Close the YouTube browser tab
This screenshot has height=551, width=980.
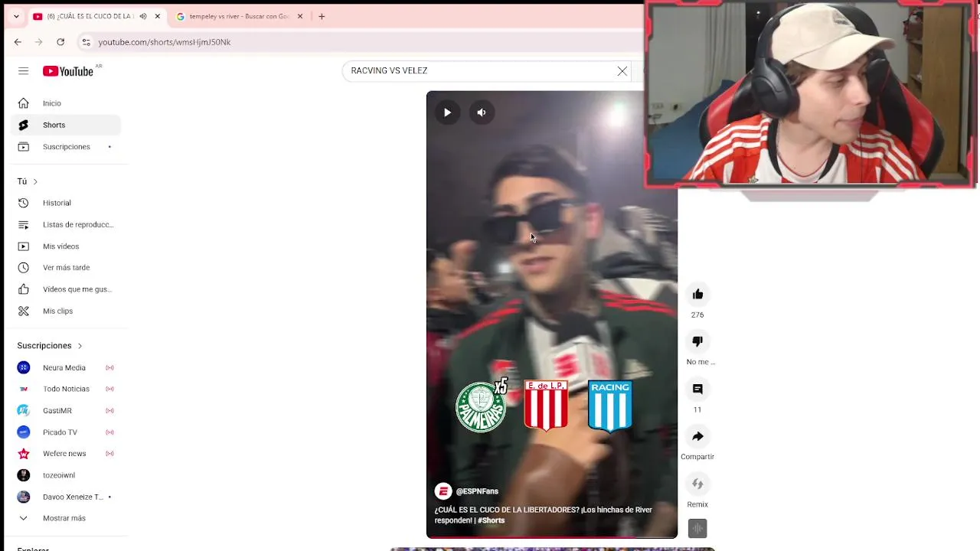click(158, 16)
